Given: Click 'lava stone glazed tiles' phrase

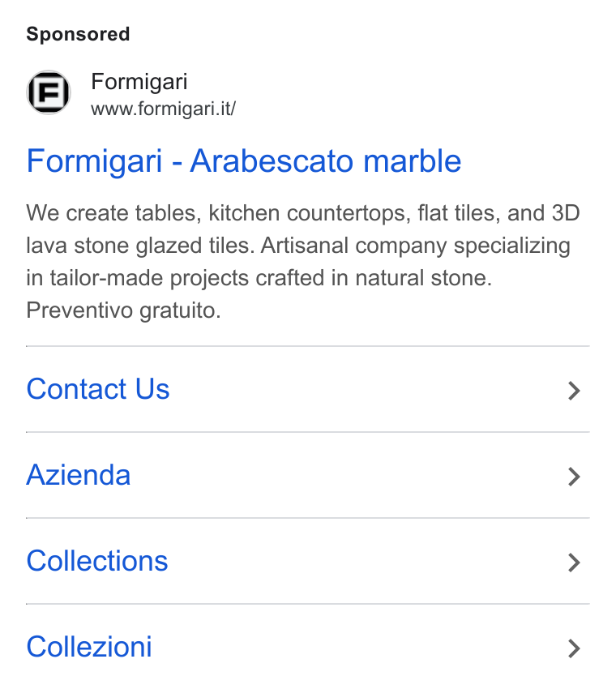Looking at the screenshot, I should (140, 246).
